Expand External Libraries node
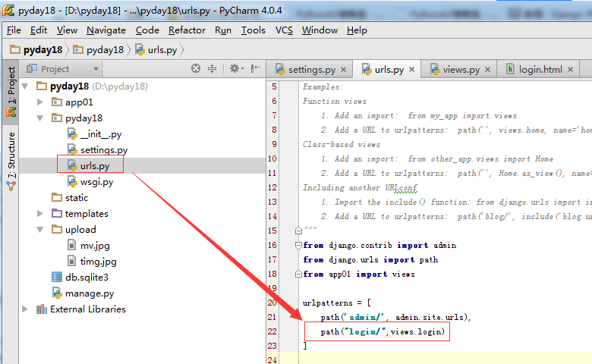 coord(26,309)
